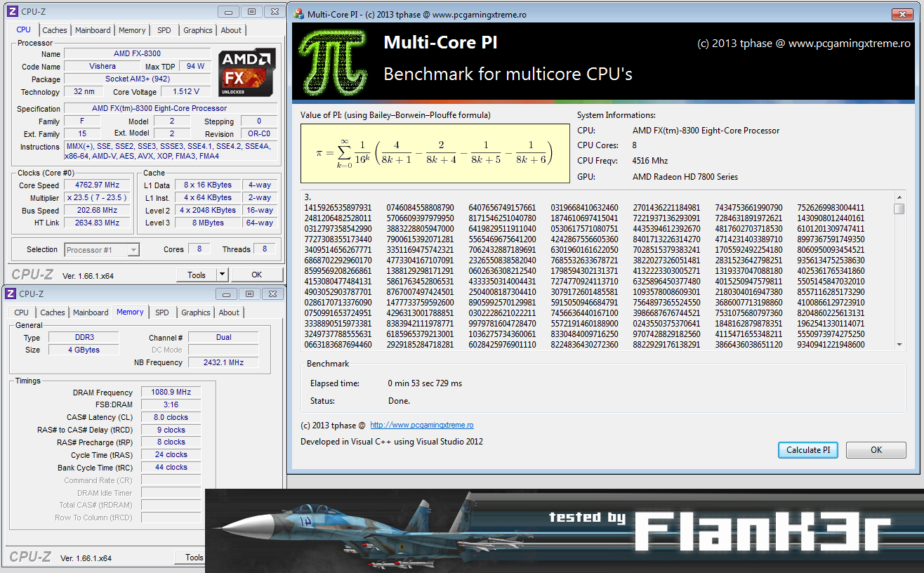Click the Channel # Dual value
This screenshot has height=573, width=924.
click(223, 337)
